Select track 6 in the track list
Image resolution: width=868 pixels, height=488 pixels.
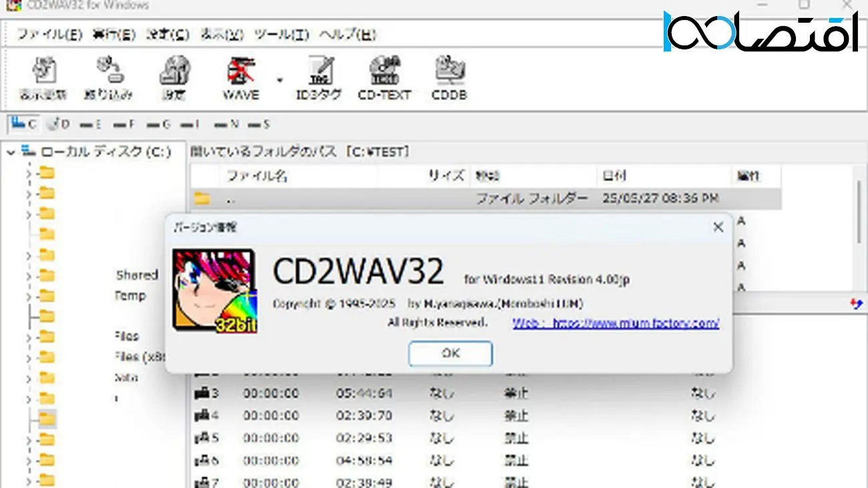206,461
